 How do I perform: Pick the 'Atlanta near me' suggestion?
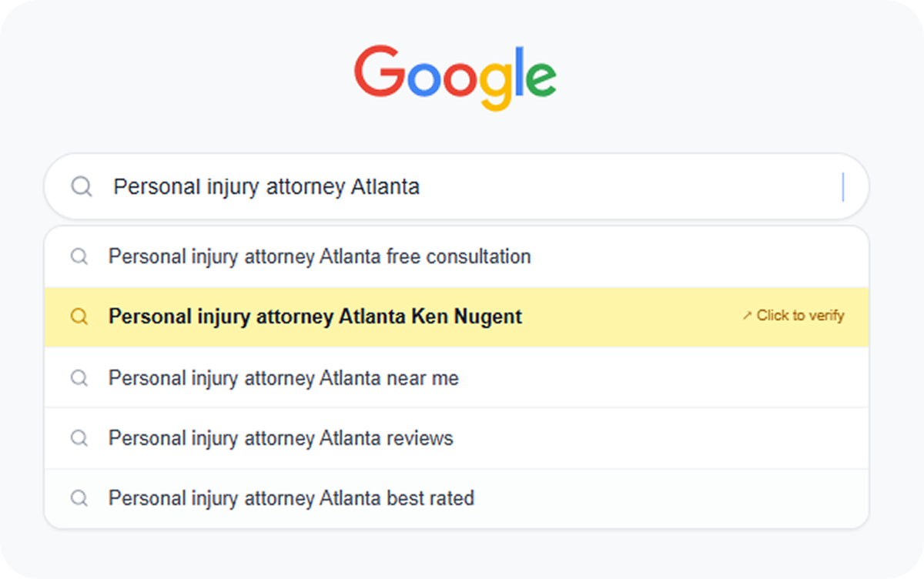[283, 378]
